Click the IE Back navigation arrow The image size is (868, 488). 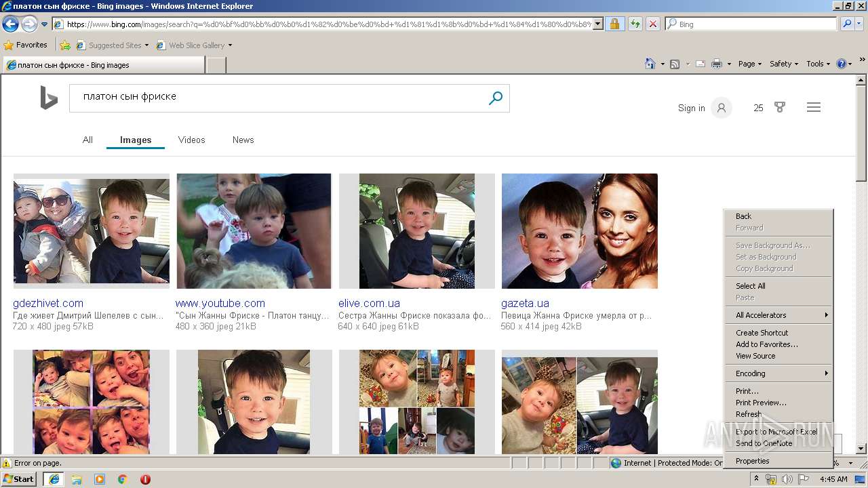pyautogui.click(x=10, y=24)
